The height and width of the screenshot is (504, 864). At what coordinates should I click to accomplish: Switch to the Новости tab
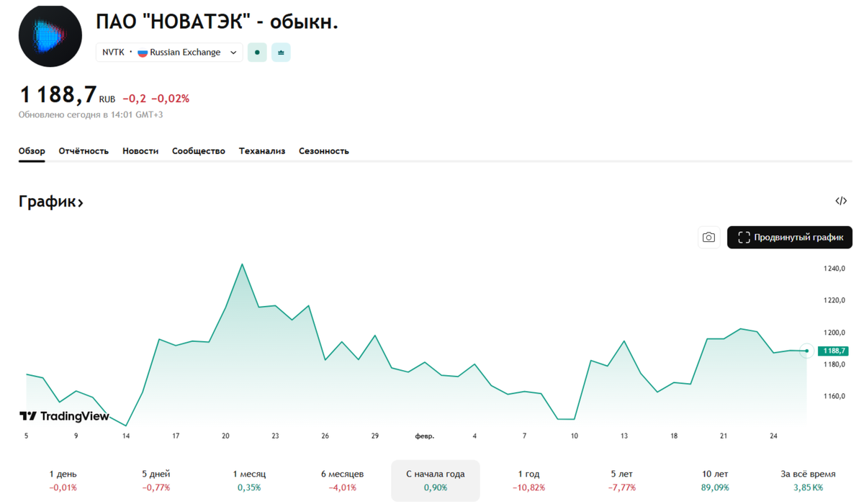click(x=140, y=151)
